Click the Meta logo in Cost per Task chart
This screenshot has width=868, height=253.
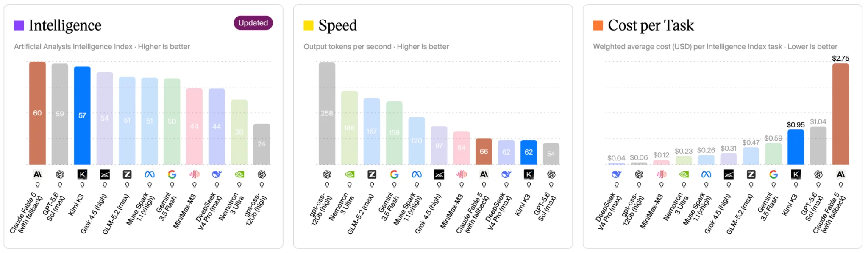tap(706, 174)
